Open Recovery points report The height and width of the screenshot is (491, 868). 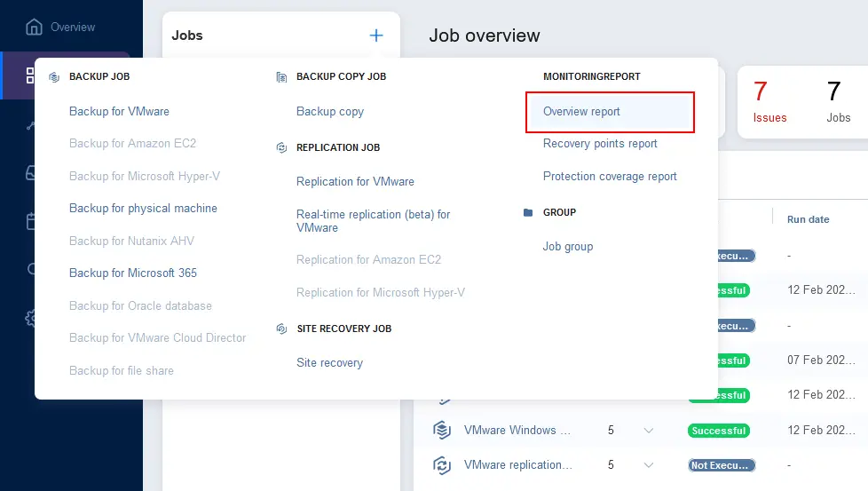tap(600, 144)
